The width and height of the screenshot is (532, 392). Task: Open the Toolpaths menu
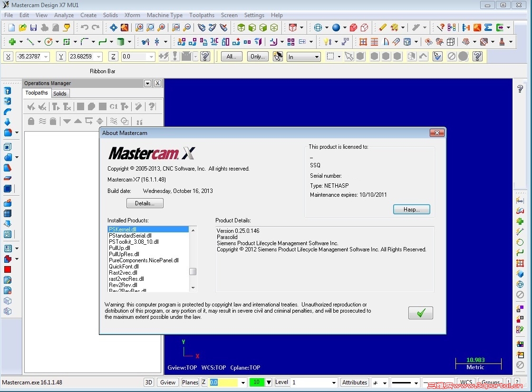tap(202, 15)
